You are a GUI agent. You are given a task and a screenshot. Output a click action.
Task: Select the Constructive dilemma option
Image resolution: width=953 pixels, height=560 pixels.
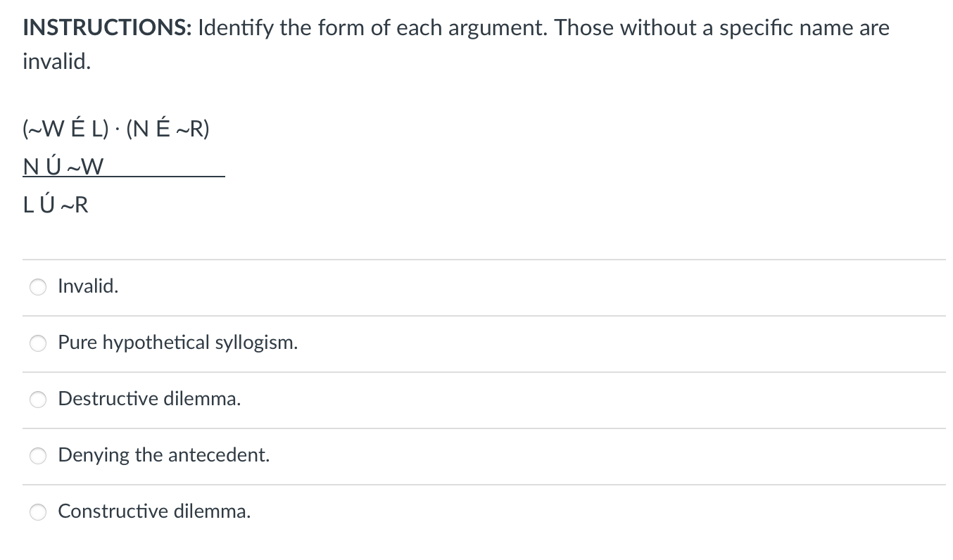point(38,512)
